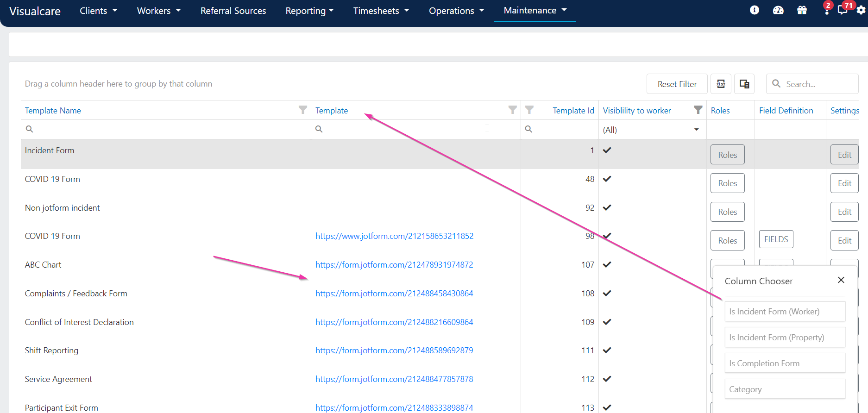This screenshot has height=413, width=868.
Task: Export grid to xlsx
Action: click(721, 84)
